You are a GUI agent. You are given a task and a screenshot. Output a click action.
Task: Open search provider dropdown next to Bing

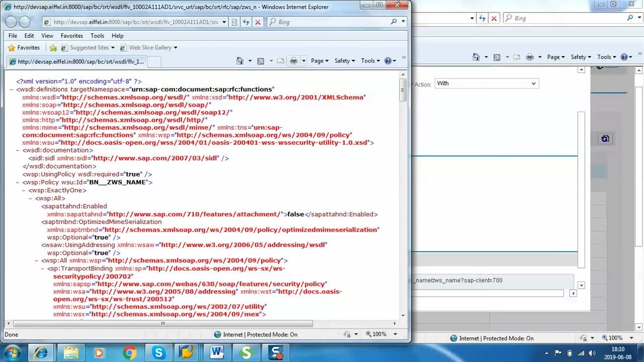pyautogui.click(x=404, y=22)
